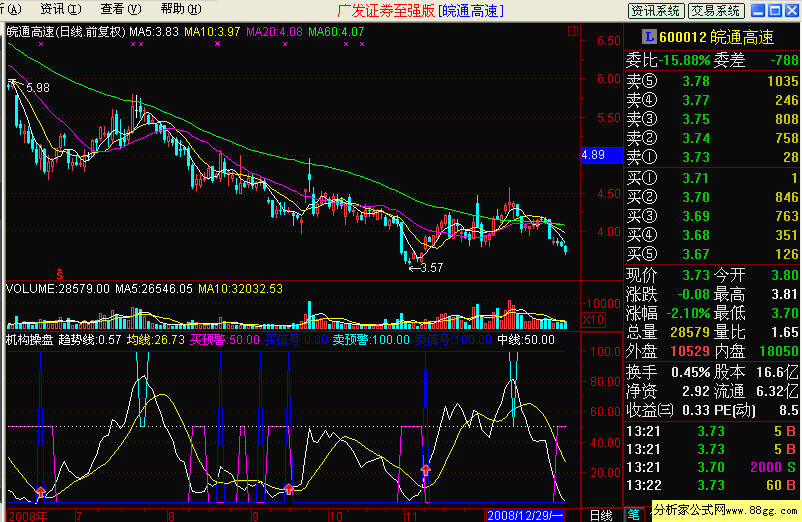The width and height of the screenshot is (802, 522).
Task: Select the 笔 tab at bottom
Action: point(633,515)
